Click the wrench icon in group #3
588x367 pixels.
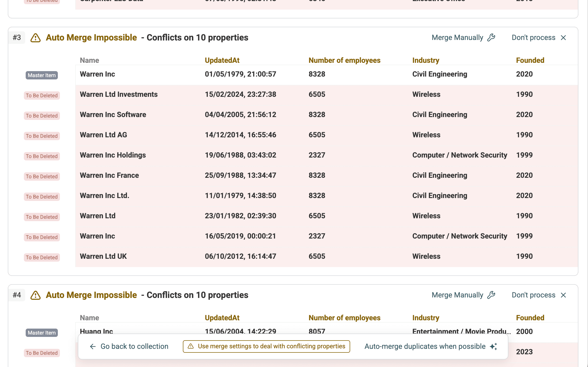click(491, 38)
